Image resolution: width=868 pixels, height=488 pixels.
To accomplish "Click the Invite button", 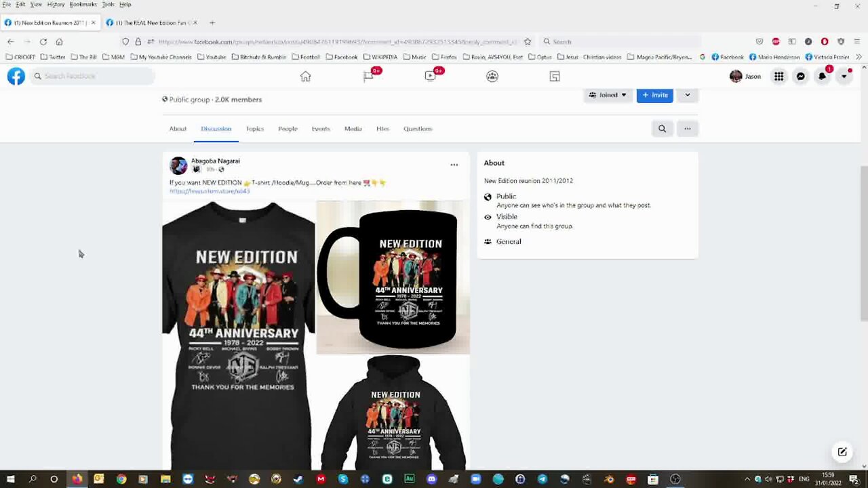I will click(655, 95).
